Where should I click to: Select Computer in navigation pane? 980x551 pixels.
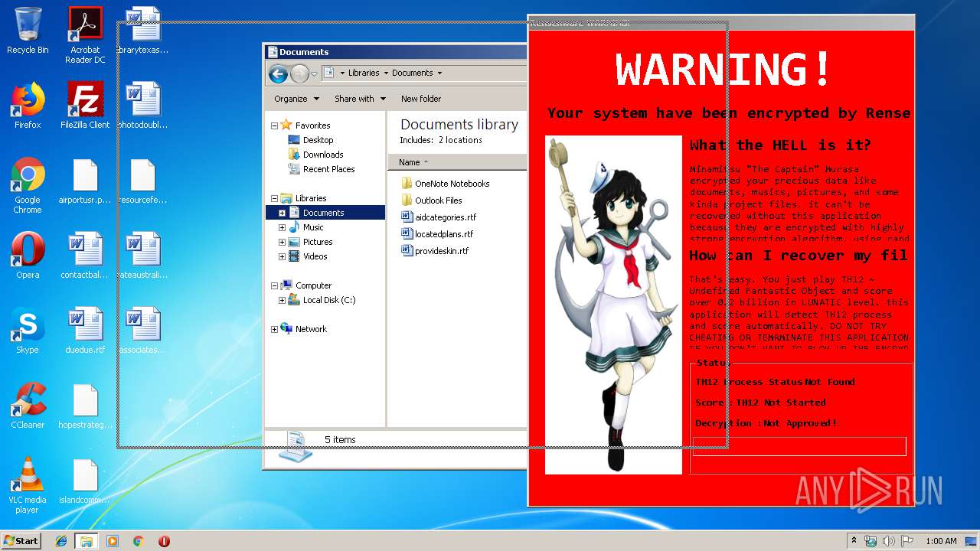pos(313,285)
